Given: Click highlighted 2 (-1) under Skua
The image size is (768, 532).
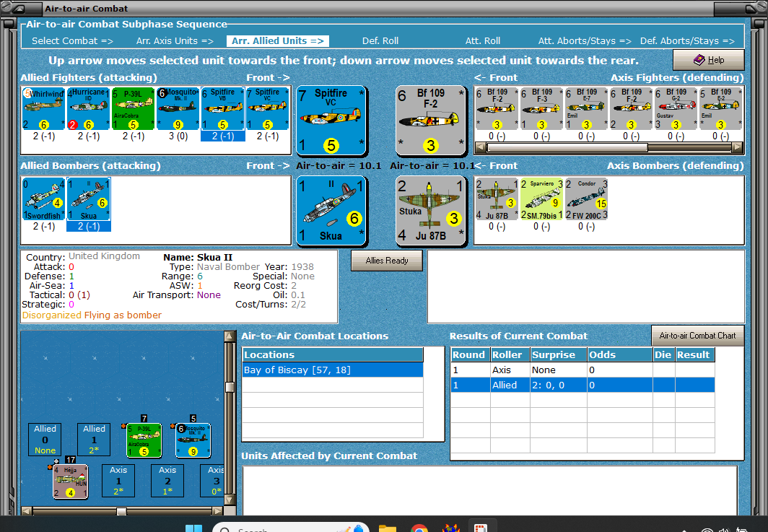Looking at the screenshot, I should tap(89, 226).
